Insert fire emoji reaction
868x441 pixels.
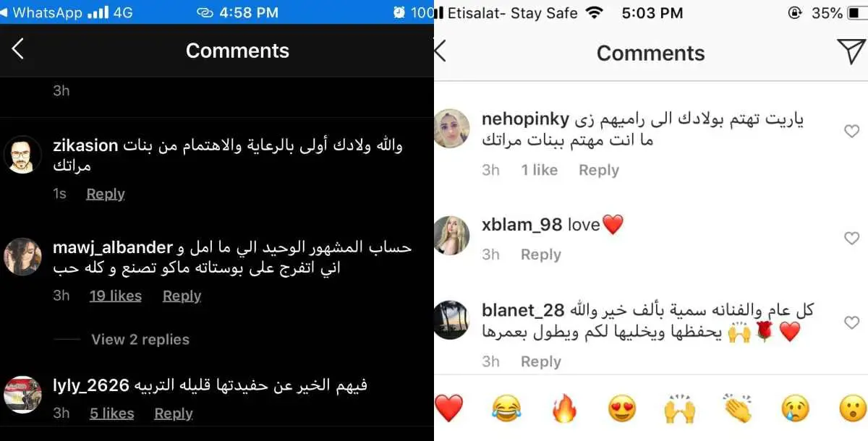pos(564,409)
